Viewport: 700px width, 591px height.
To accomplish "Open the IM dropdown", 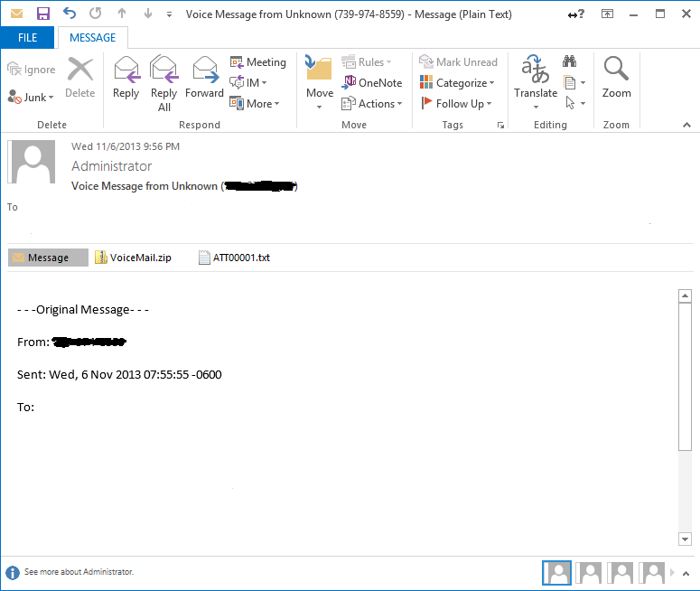I will click(248, 82).
